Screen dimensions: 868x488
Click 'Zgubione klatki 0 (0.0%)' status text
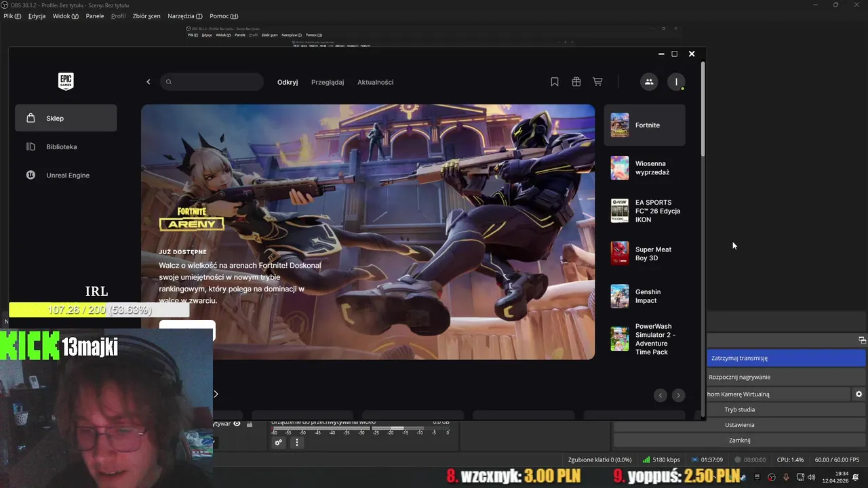[599, 460]
